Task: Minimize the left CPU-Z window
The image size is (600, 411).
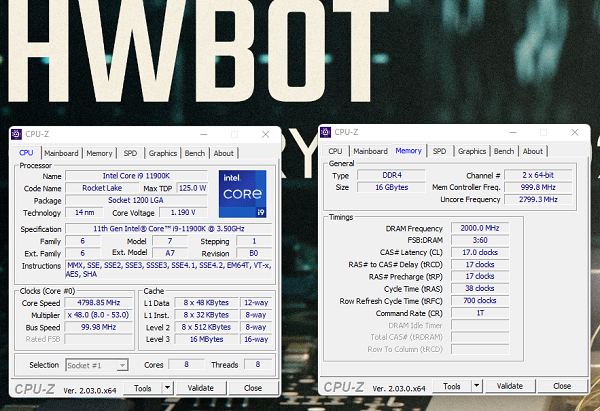Action: pyautogui.click(x=204, y=134)
